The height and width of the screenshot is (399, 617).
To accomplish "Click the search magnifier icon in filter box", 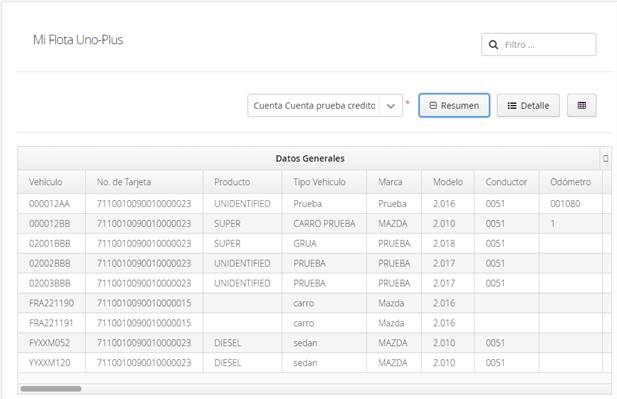I will pyautogui.click(x=493, y=45).
